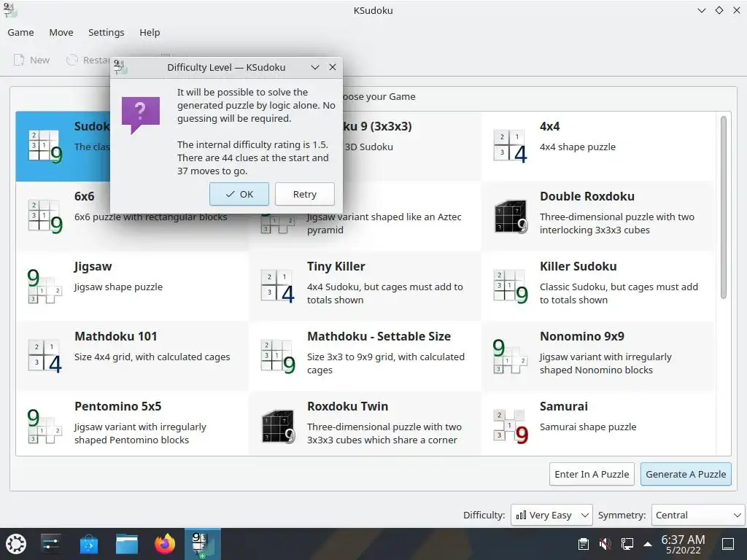This screenshot has width=747, height=560.
Task: Select the 4x4 title text
Action: click(550, 126)
